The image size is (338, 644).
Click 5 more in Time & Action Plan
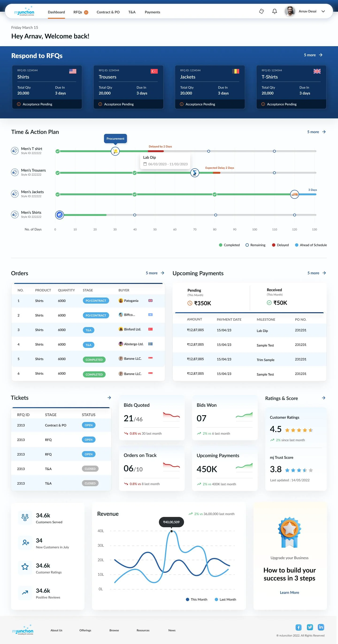(316, 132)
